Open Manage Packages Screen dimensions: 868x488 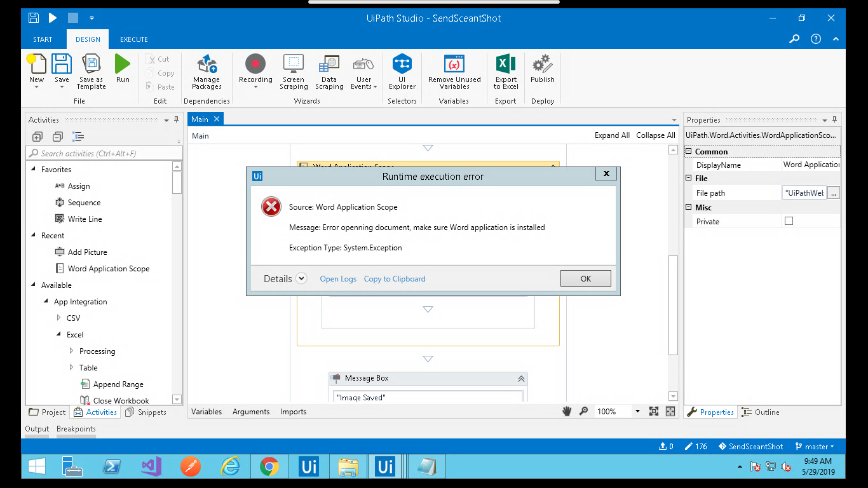point(207,72)
